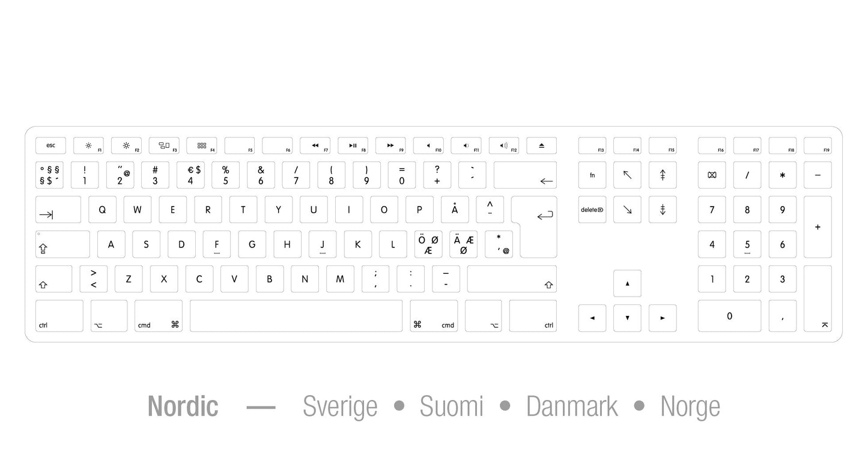Raise volume with the F12 key
Viewport: 868px width, 469px height.
click(504, 145)
